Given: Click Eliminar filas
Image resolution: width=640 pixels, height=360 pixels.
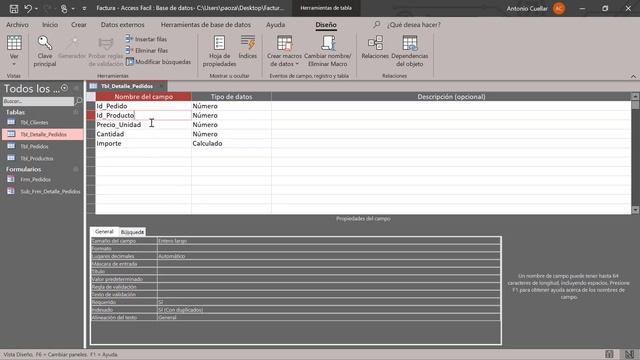Looking at the screenshot, I should [147, 51].
